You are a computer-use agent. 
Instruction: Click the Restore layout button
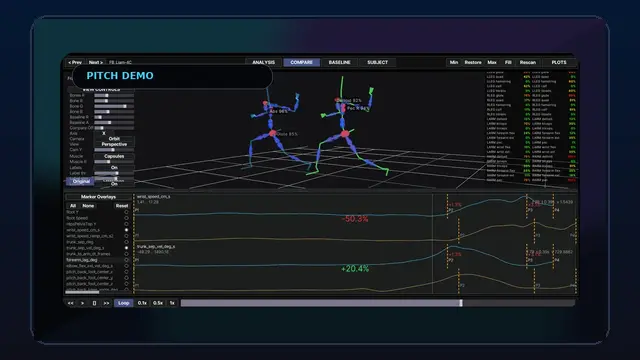[x=473, y=62]
